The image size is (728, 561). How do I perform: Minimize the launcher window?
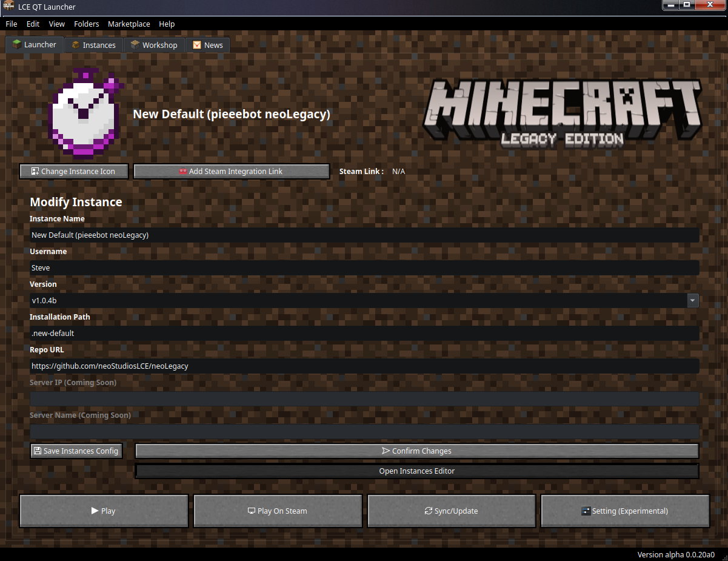tap(670, 5)
